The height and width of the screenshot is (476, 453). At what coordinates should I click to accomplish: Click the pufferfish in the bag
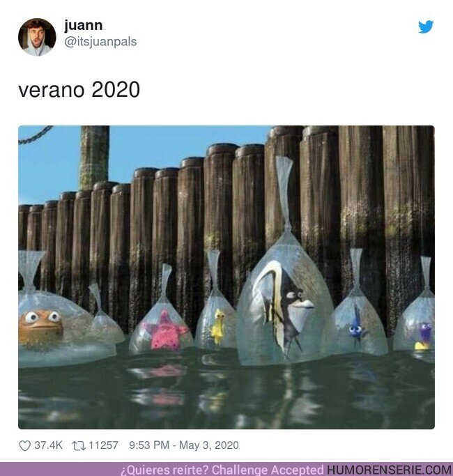[41, 328]
